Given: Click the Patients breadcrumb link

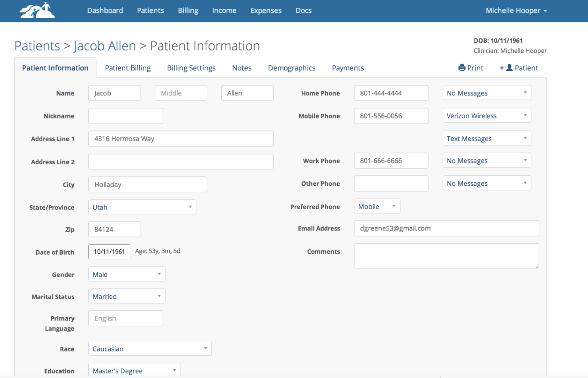Looking at the screenshot, I should point(37,46).
